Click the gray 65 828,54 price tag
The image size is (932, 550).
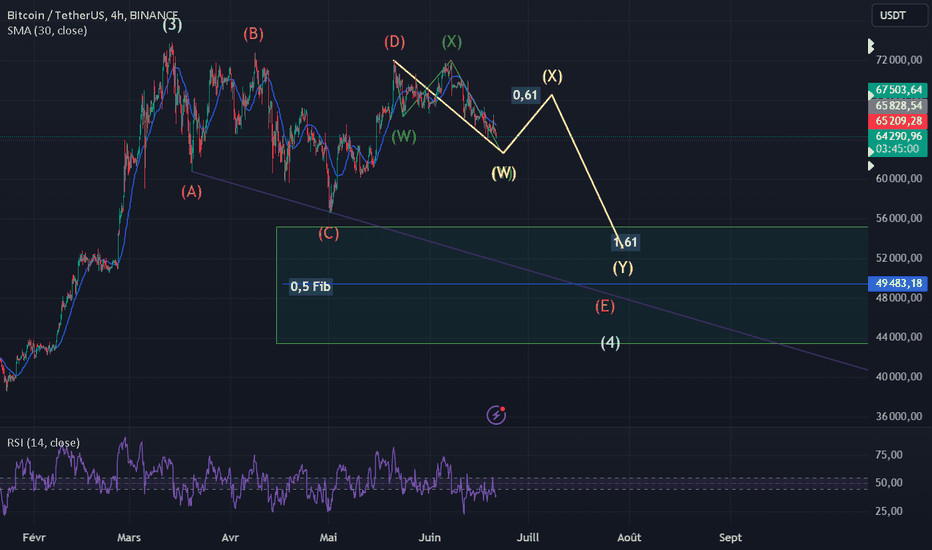click(x=898, y=105)
